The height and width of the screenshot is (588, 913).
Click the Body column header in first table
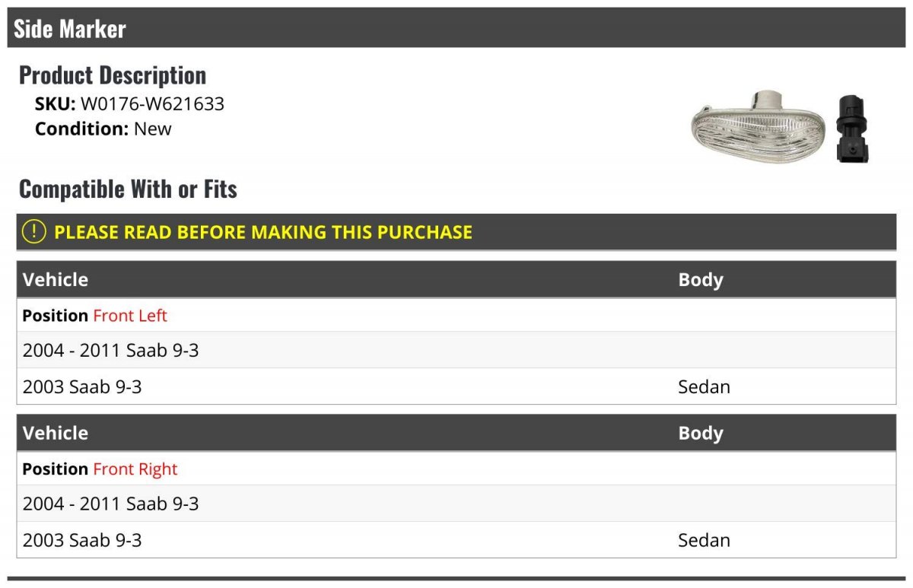pyautogui.click(x=701, y=279)
